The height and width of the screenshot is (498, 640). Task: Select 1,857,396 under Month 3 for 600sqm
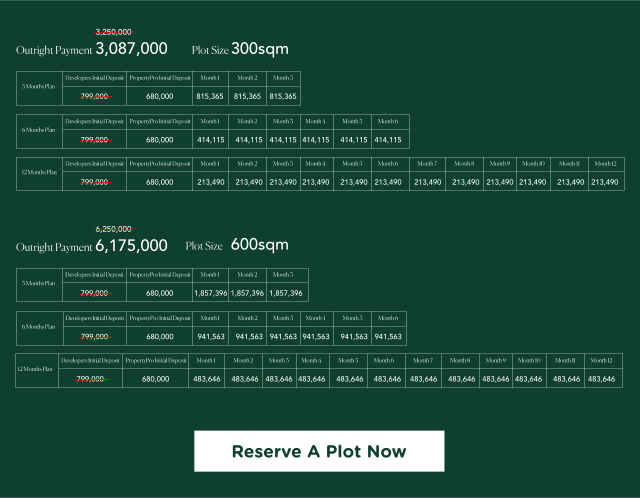pyautogui.click(x=285, y=294)
